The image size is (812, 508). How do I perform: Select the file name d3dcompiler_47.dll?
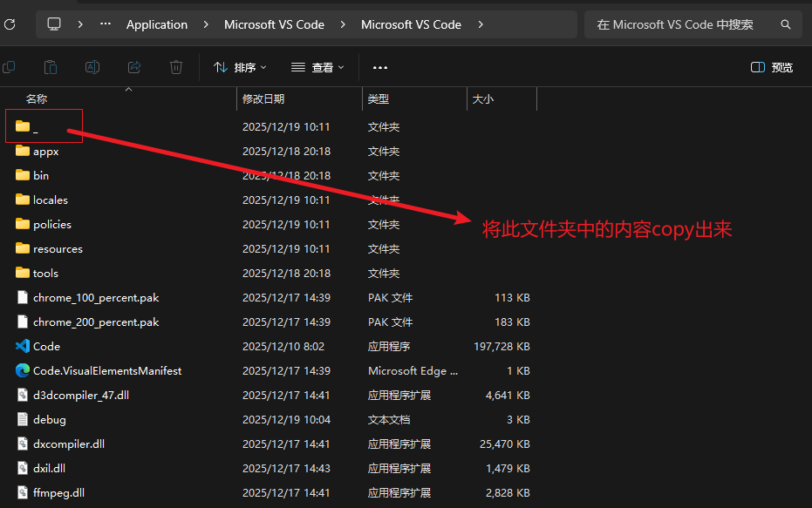tap(81, 396)
